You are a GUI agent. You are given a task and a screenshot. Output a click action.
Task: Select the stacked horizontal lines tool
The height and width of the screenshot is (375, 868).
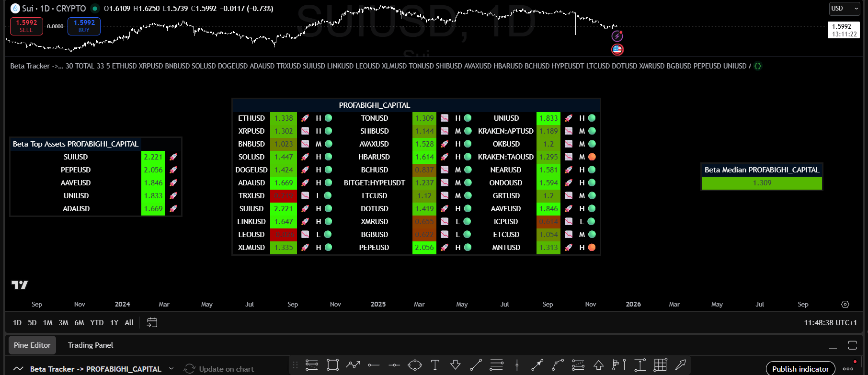click(x=497, y=365)
